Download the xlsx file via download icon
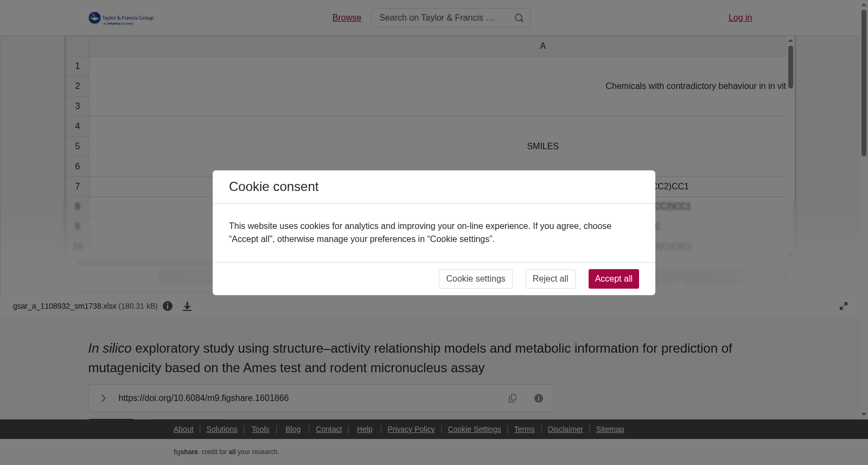This screenshot has height=465, width=868. (187, 307)
